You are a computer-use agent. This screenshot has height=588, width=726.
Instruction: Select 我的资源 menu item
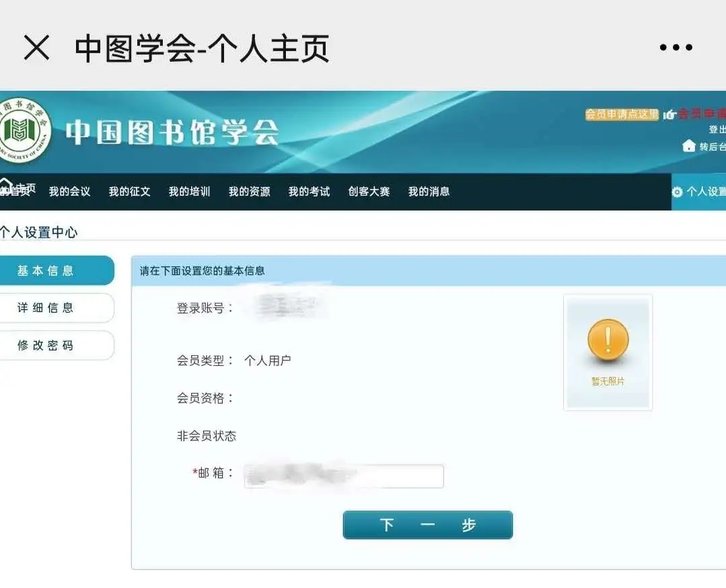click(249, 192)
